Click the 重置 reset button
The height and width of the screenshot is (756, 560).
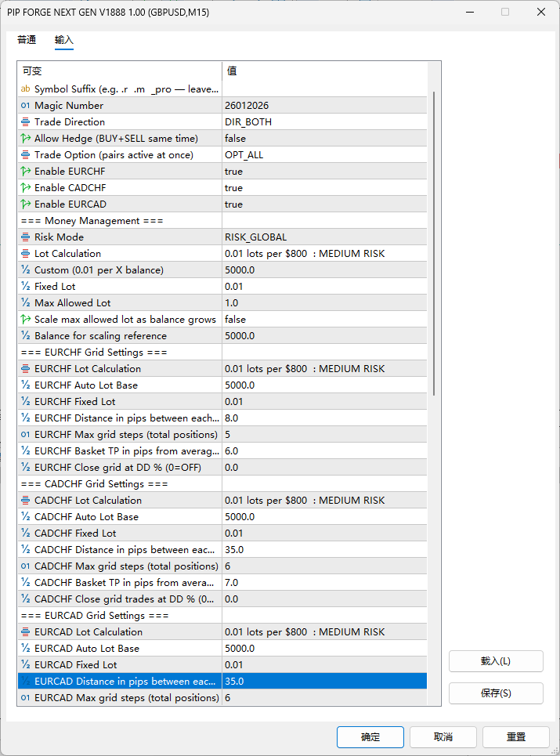[515, 736]
